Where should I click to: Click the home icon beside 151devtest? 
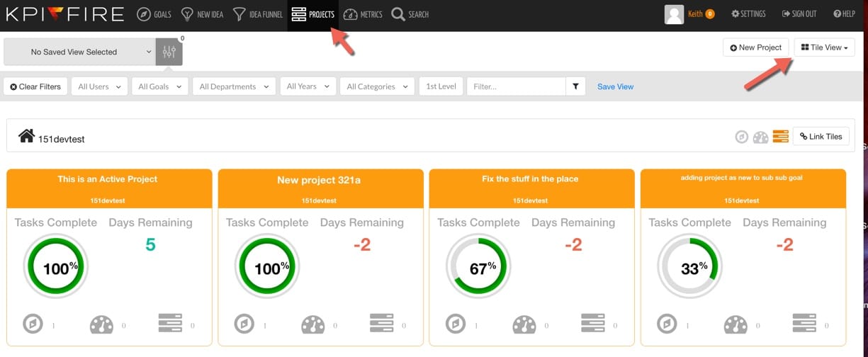(x=27, y=135)
